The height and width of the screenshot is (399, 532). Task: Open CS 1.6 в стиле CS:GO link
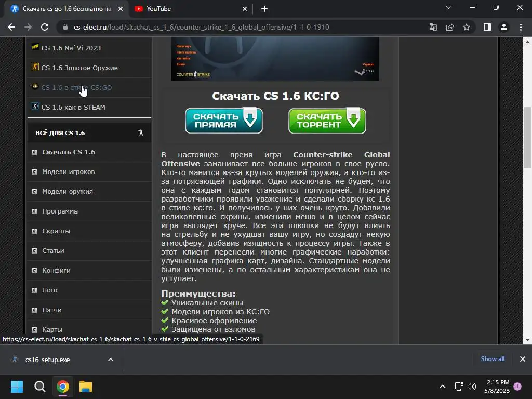point(76,87)
